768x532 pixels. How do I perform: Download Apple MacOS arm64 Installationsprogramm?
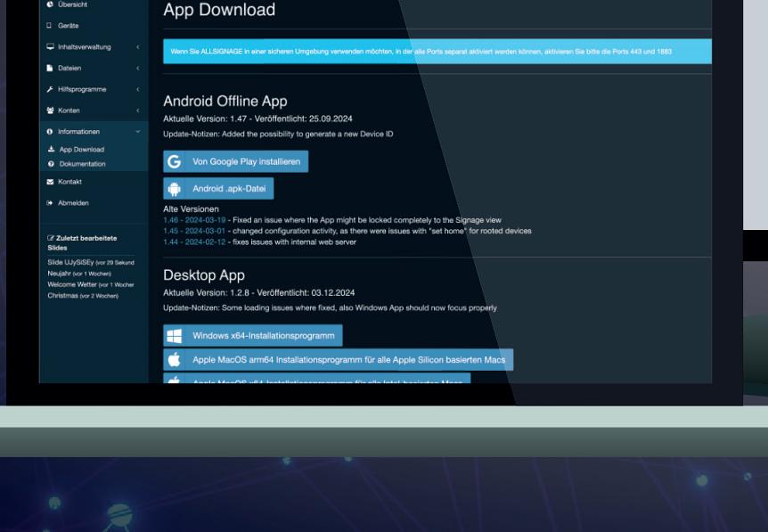point(338,359)
